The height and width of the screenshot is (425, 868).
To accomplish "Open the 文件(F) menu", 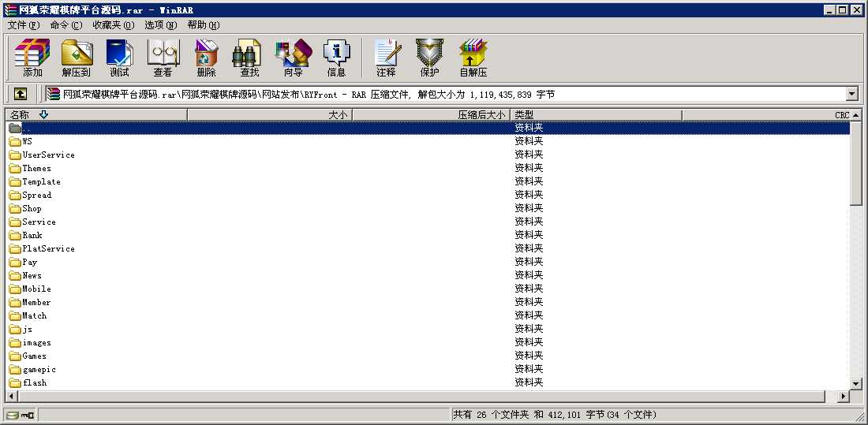I will click(24, 25).
